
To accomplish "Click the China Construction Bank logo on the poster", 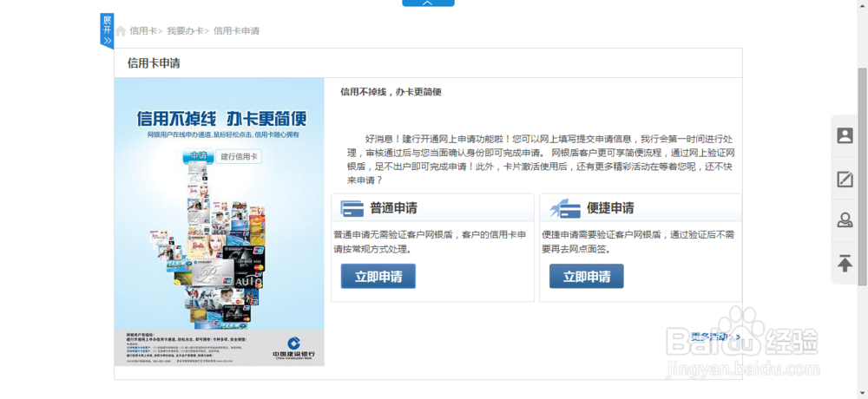I will (x=295, y=349).
